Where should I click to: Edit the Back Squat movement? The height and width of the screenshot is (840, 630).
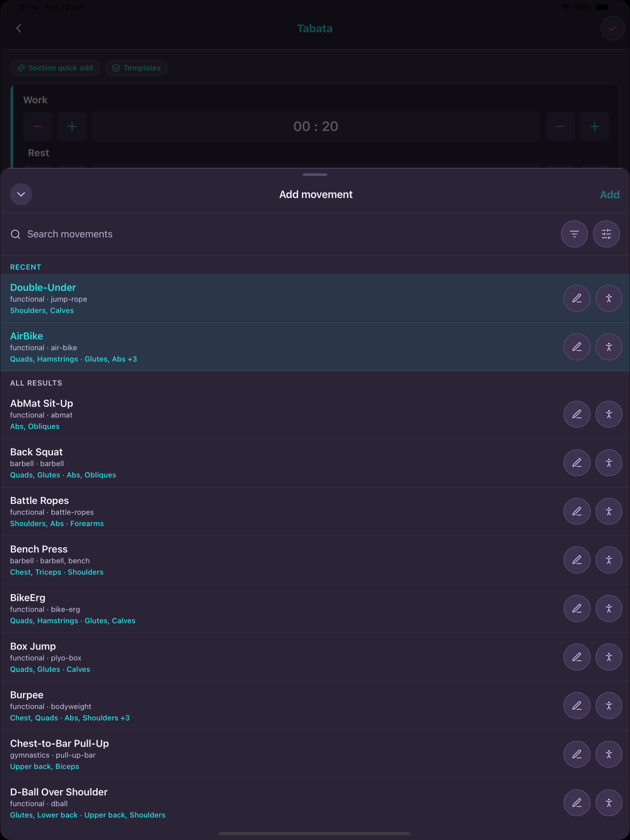tap(577, 463)
